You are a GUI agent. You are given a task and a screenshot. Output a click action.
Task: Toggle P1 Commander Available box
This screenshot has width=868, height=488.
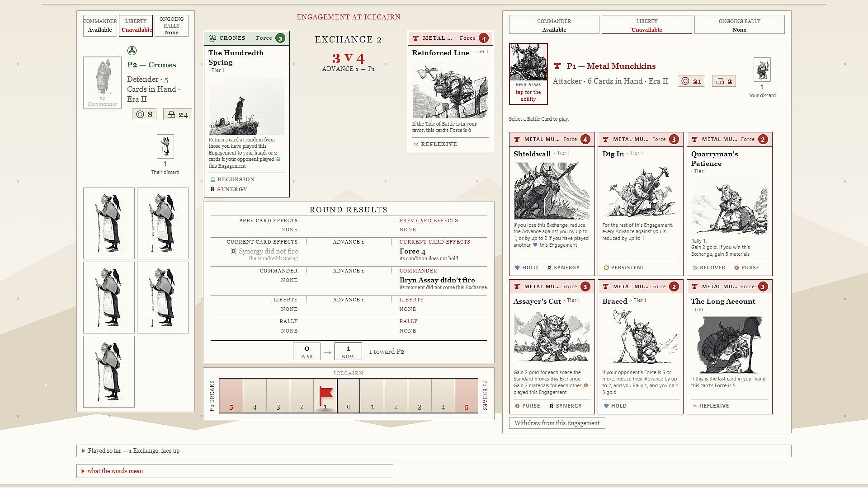[554, 25]
